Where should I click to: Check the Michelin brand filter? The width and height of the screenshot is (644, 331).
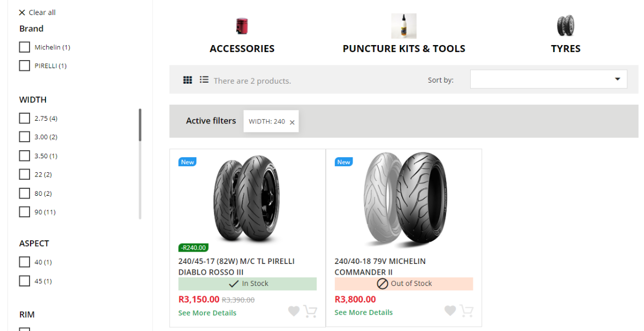click(24, 47)
